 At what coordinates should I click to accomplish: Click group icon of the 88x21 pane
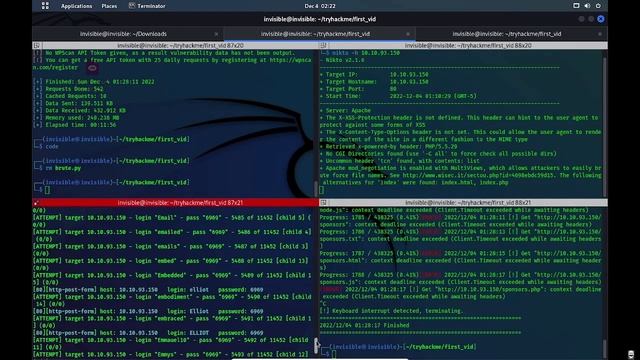(324, 202)
